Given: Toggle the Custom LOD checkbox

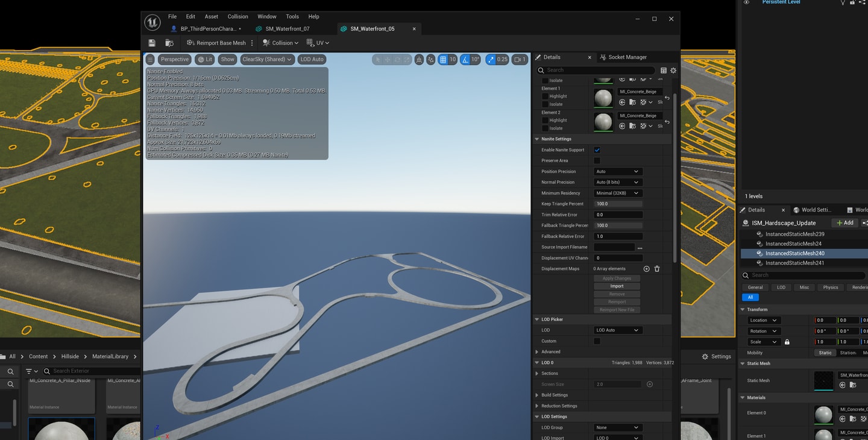Looking at the screenshot, I should [597, 341].
